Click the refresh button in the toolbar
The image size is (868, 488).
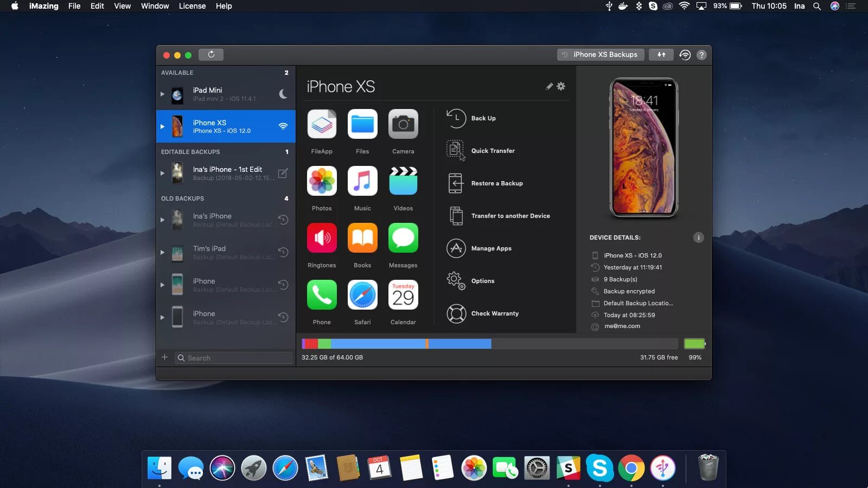tap(211, 55)
